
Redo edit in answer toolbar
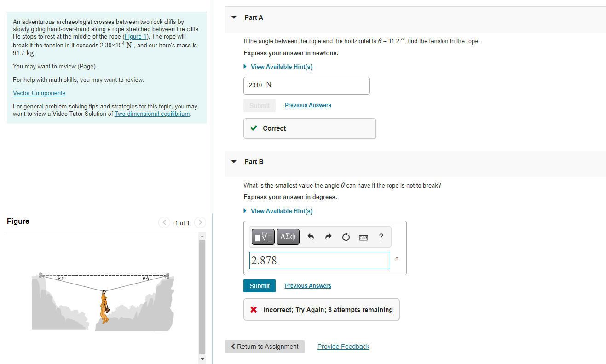coord(328,237)
